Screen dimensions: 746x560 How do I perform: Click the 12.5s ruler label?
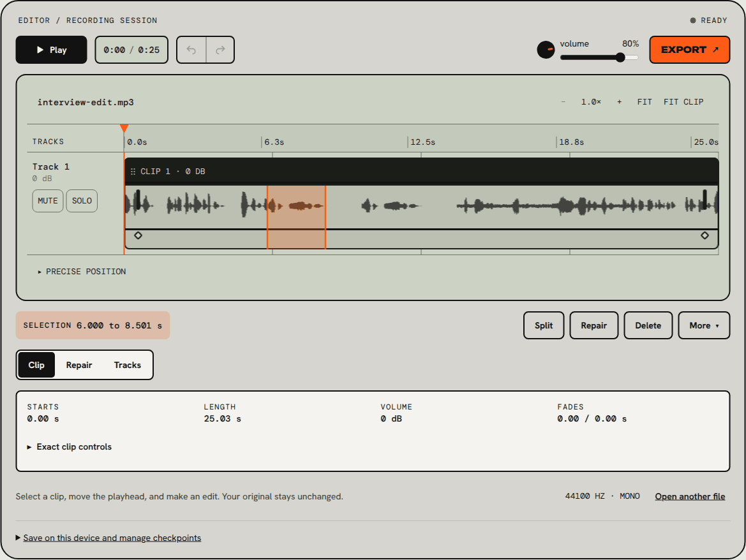coord(422,142)
